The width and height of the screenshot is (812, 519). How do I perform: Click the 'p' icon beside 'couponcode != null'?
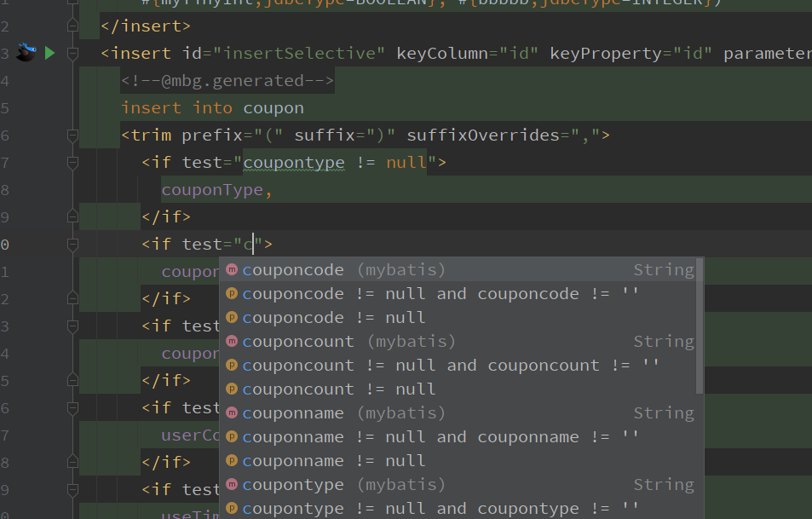231,318
